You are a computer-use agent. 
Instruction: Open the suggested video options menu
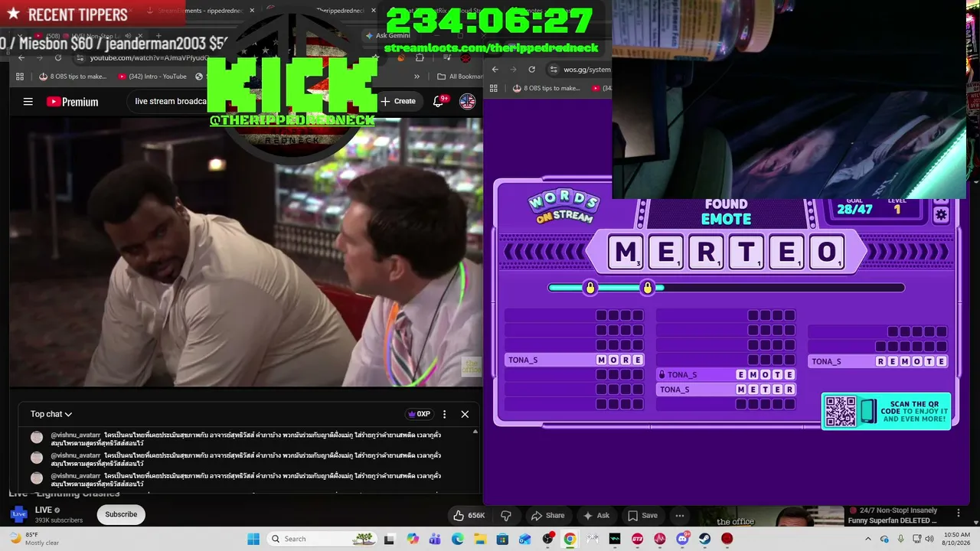coord(958,513)
